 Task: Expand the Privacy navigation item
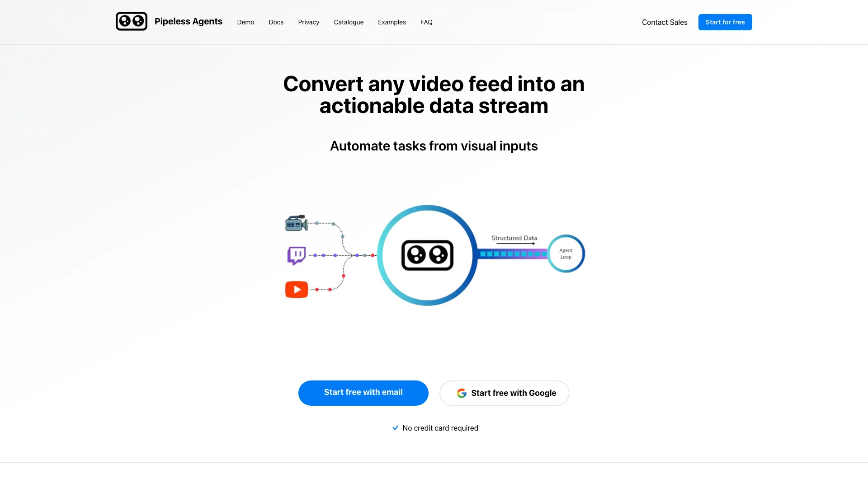tap(308, 22)
